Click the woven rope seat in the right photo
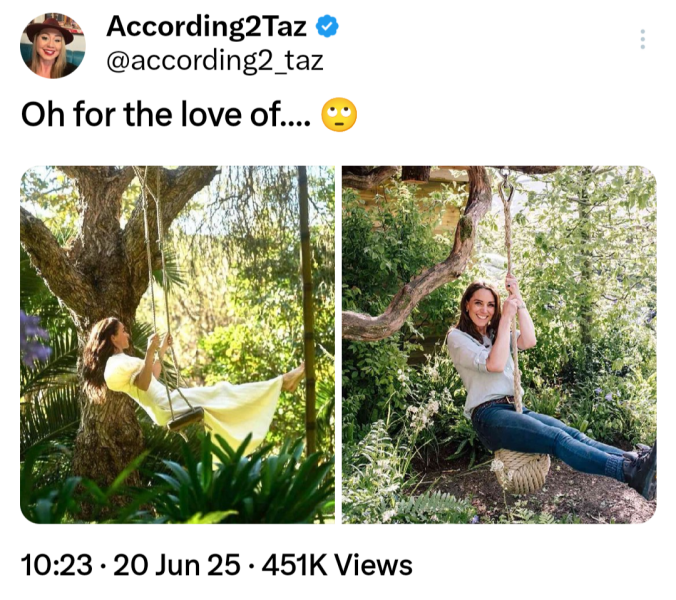 pyautogui.click(x=522, y=470)
